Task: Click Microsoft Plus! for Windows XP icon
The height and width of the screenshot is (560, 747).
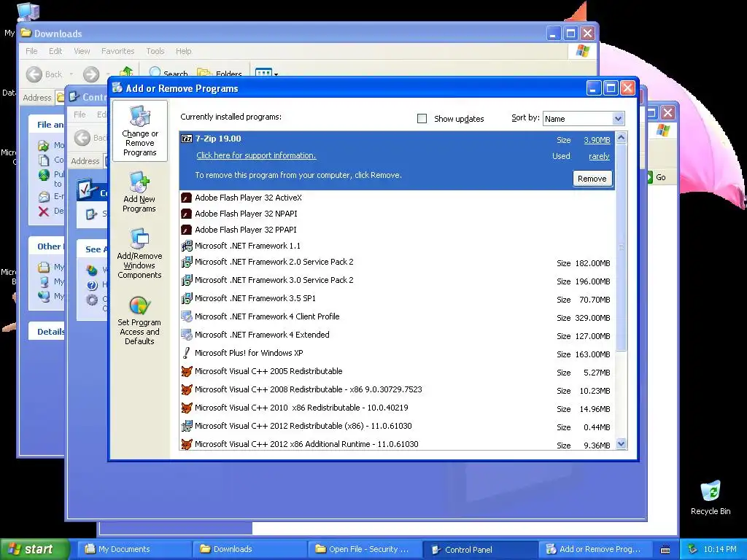Action: 187,354
